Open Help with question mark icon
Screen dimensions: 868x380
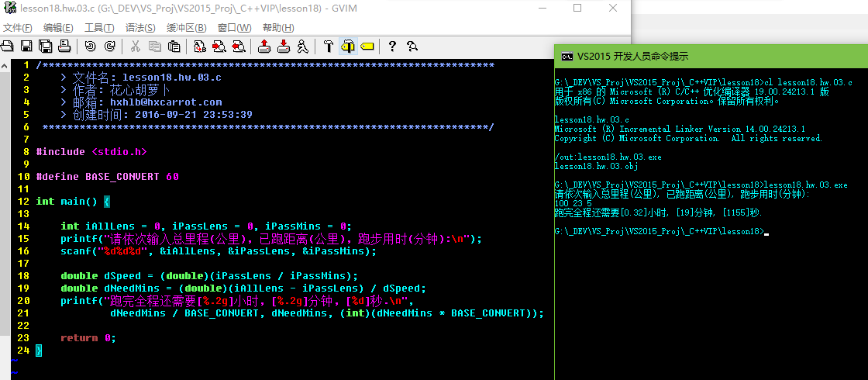tap(393, 47)
